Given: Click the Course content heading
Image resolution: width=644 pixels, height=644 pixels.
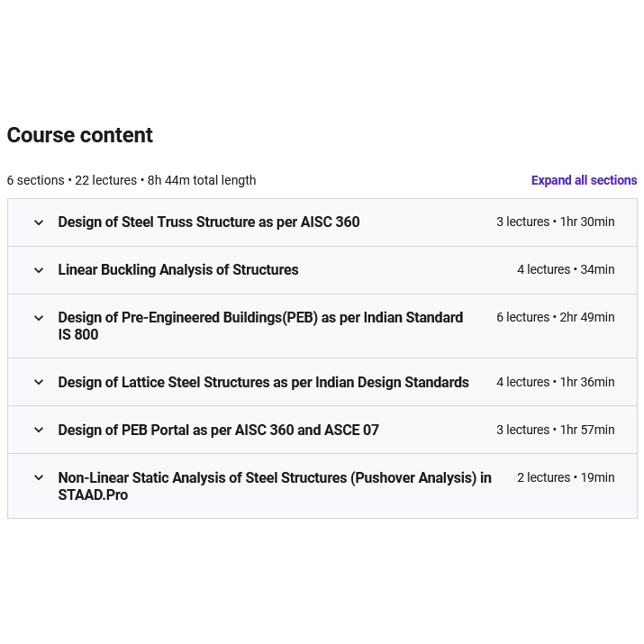Looking at the screenshot, I should [x=80, y=135].
